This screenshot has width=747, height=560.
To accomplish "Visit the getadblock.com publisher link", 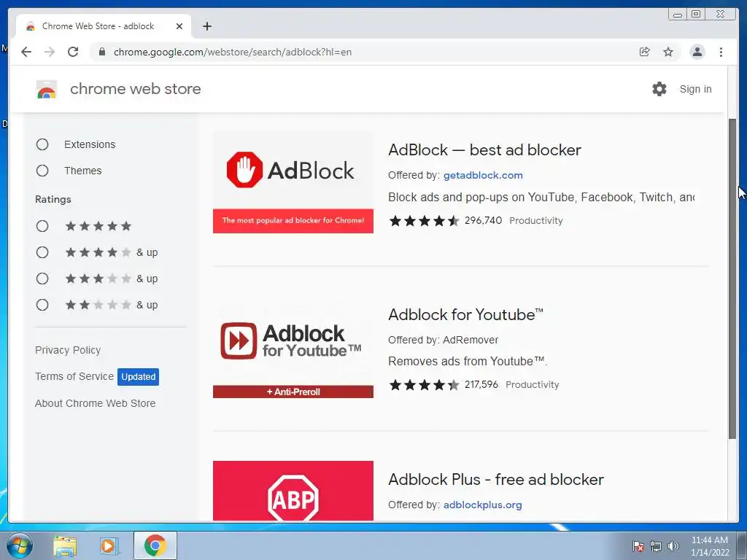I will click(x=483, y=175).
